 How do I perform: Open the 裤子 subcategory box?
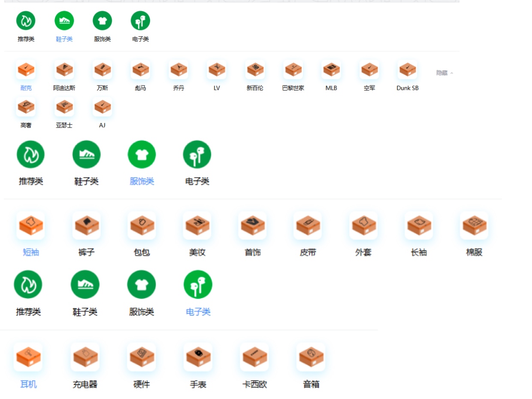(x=86, y=225)
